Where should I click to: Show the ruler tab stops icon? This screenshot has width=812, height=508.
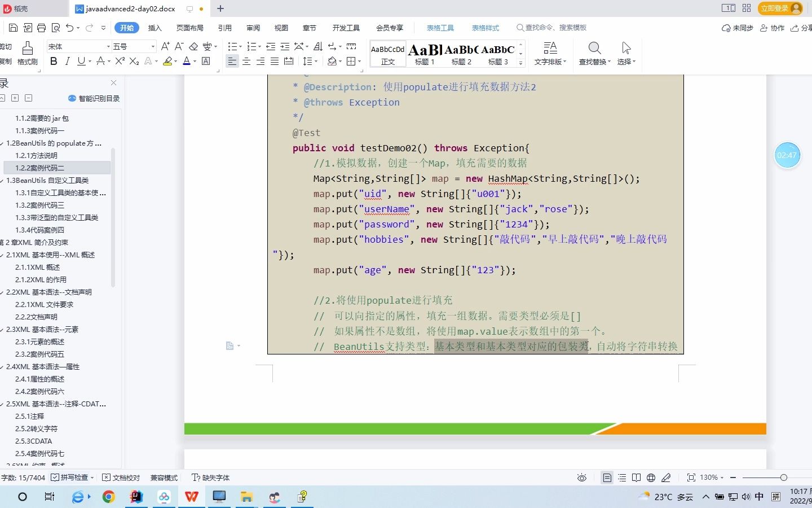(351, 46)
